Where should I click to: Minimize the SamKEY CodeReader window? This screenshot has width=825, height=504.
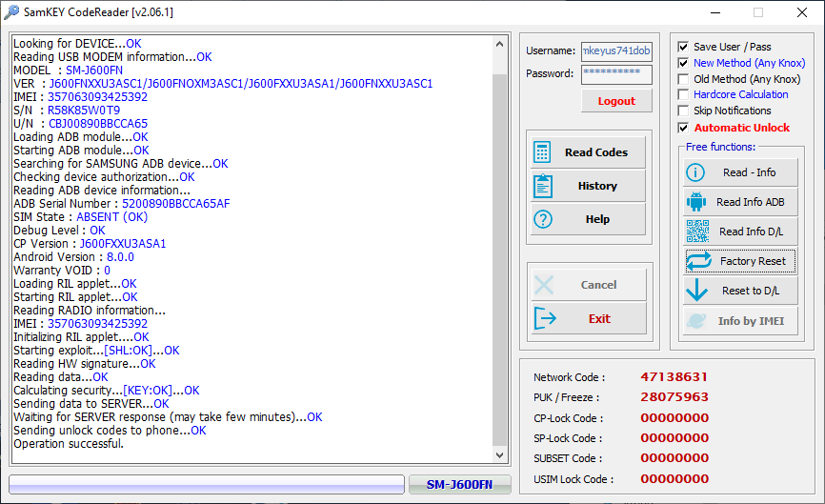(x=715, y=12)
